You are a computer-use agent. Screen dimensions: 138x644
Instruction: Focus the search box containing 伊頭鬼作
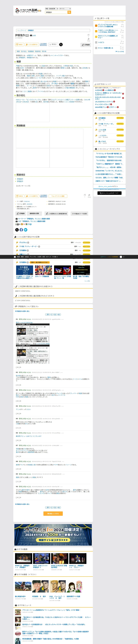(x=56, y=12)
